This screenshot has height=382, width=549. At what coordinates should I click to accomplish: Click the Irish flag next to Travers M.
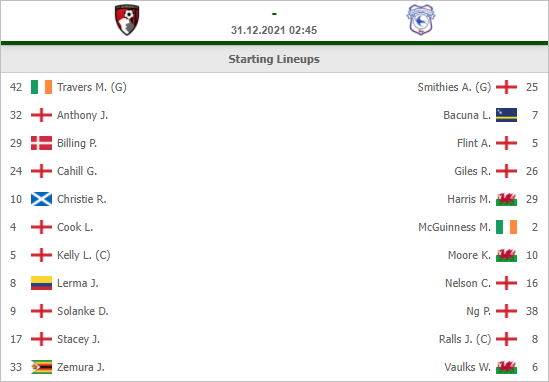point(41,87)
